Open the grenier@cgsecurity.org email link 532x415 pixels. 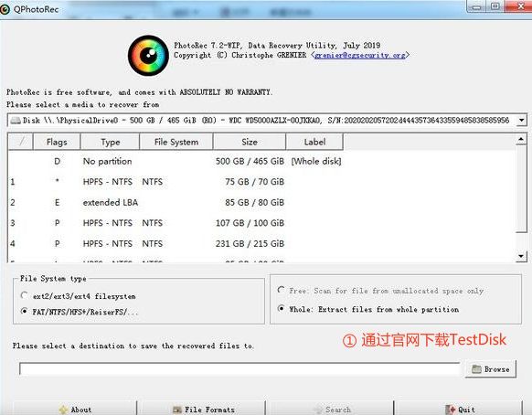pos(360,55)
